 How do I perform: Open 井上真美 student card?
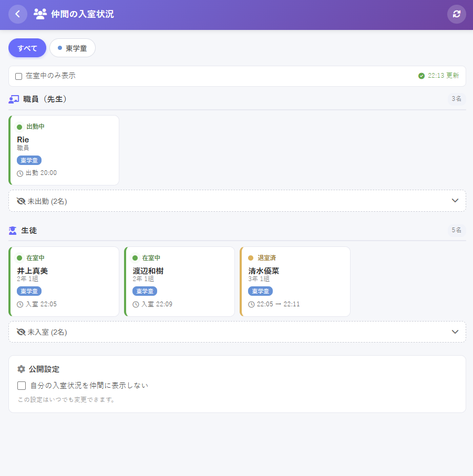pyautogui.click(x=64, y=282)
